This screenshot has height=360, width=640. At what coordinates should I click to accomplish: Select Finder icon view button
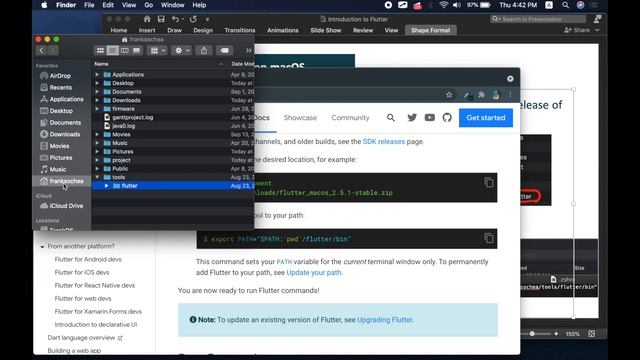(x=100, y=50)
